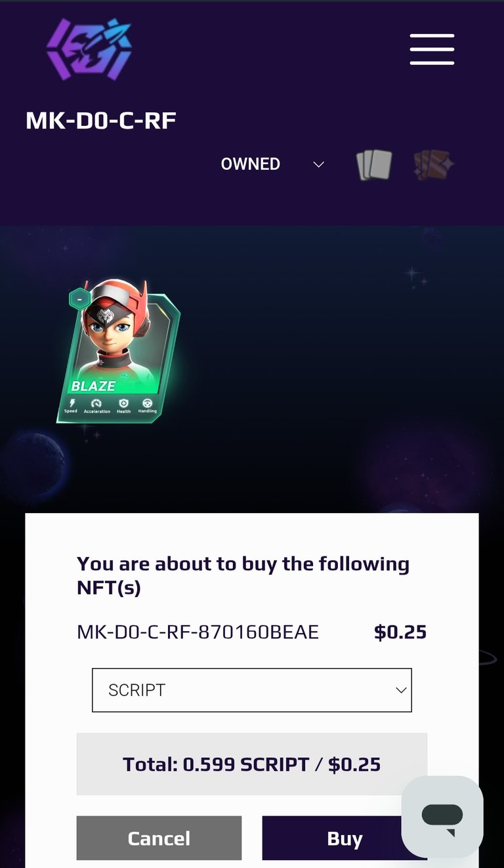Click the rocket hexagon logo
Viewport: 504px width, 868px height.
tap(89, 49)
